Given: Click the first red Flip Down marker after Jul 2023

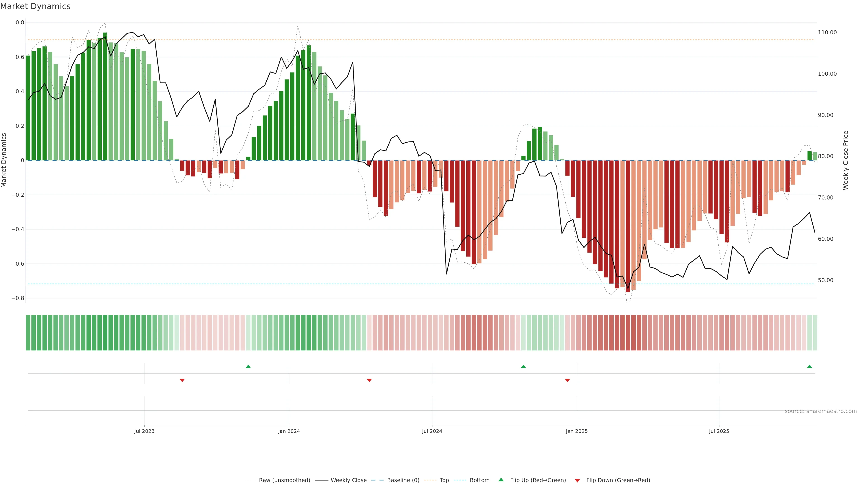Looking at the screenshot, I should pyautogui.click(x=182, y=380).
